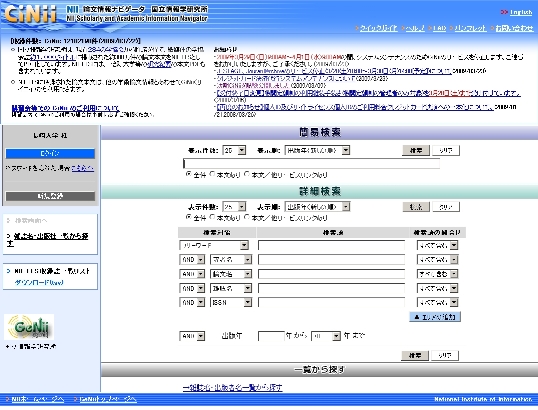Open the help link beside quick guide
Screen dimensions: 538x410
(x=415, y=28)
